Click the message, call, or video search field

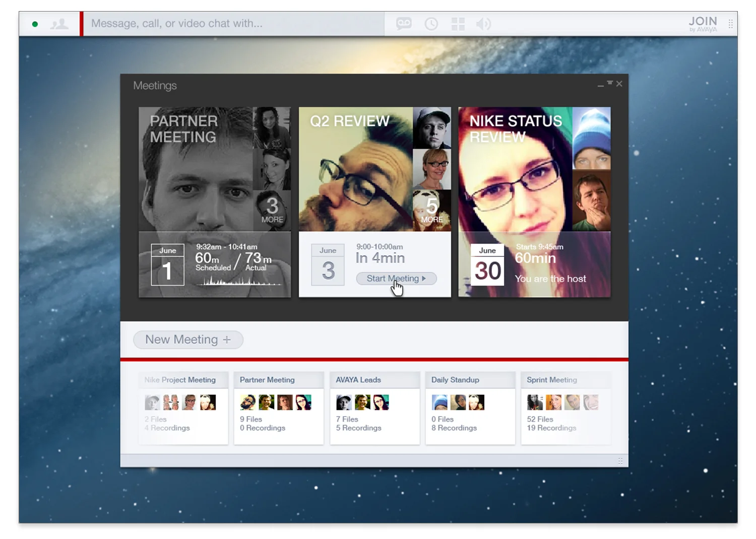tap(234, 24)
